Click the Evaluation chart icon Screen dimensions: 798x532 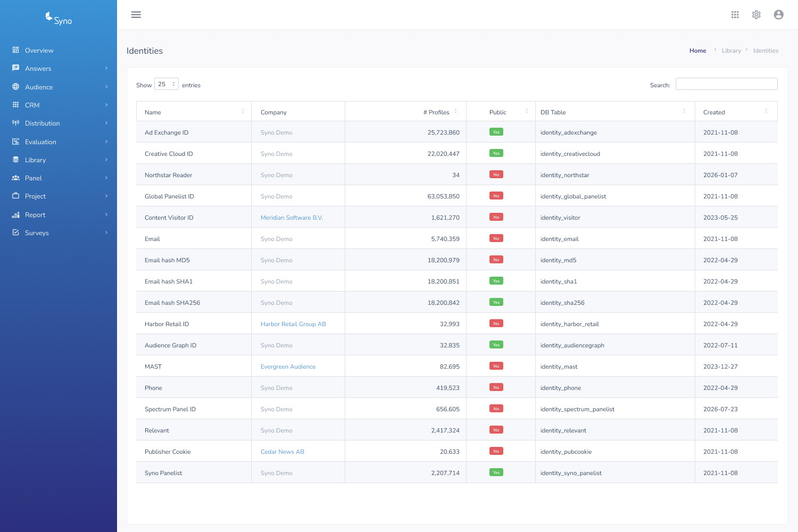point(16,142)
